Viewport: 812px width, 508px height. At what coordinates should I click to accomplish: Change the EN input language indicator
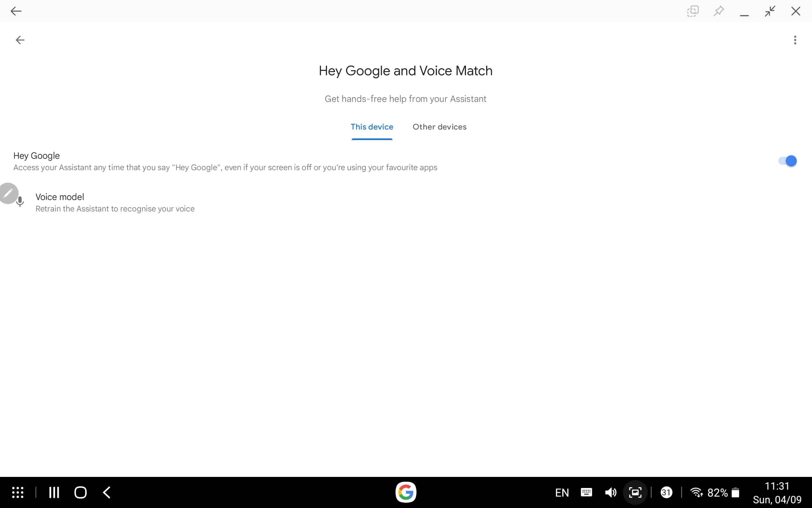coord(562,493)
